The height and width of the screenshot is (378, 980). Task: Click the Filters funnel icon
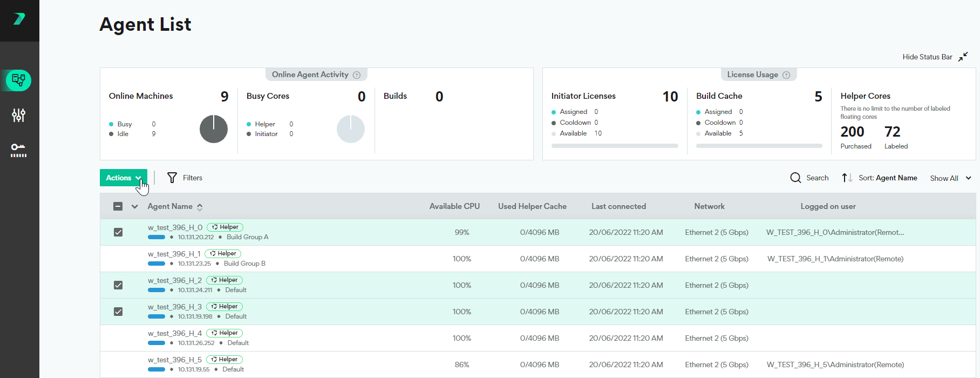[172, 178]
